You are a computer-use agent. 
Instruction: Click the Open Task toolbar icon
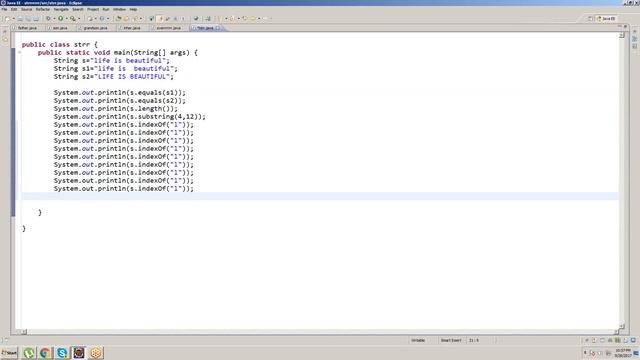pos(126,18)
